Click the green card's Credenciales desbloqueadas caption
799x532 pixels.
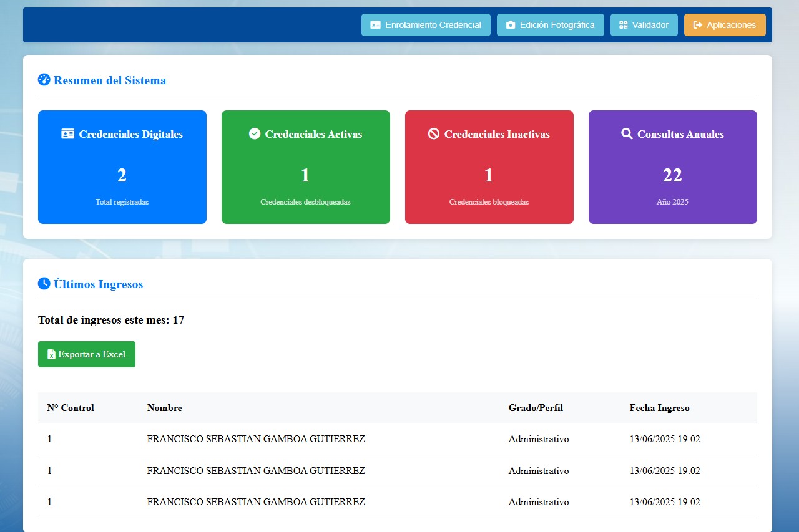[305, 202]
